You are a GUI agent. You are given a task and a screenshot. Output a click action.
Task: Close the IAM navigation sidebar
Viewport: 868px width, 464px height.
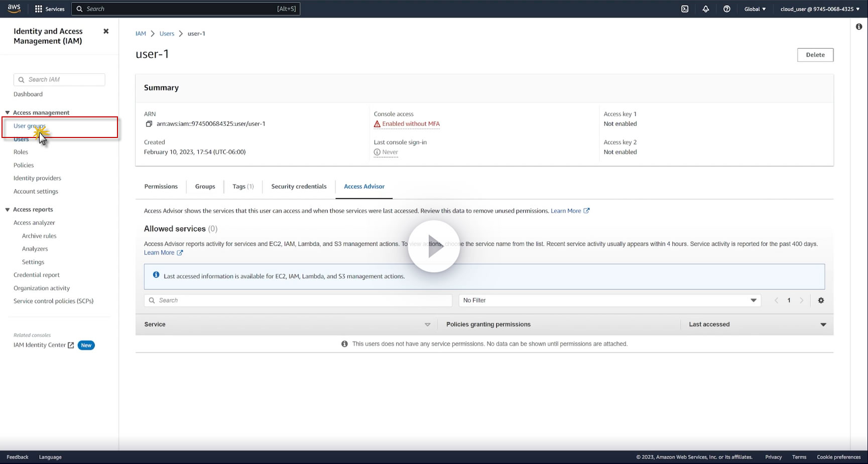click(106, 31)
